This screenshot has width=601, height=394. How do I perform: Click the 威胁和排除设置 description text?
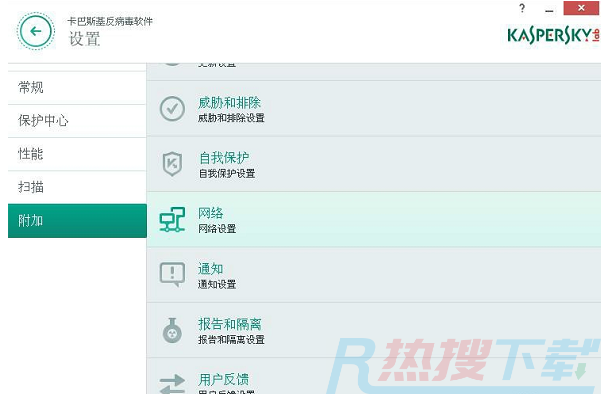(231, 118)
